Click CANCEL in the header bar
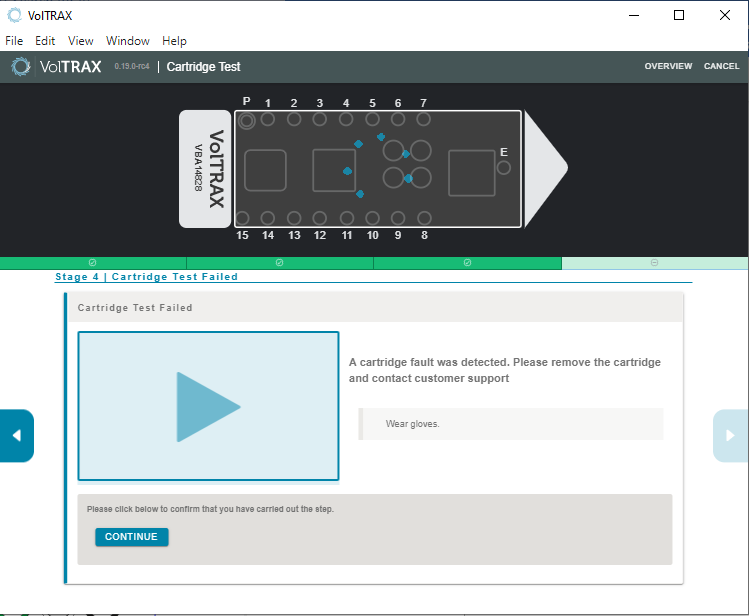Viewport: 749px width, 616px height. [721, 66]
